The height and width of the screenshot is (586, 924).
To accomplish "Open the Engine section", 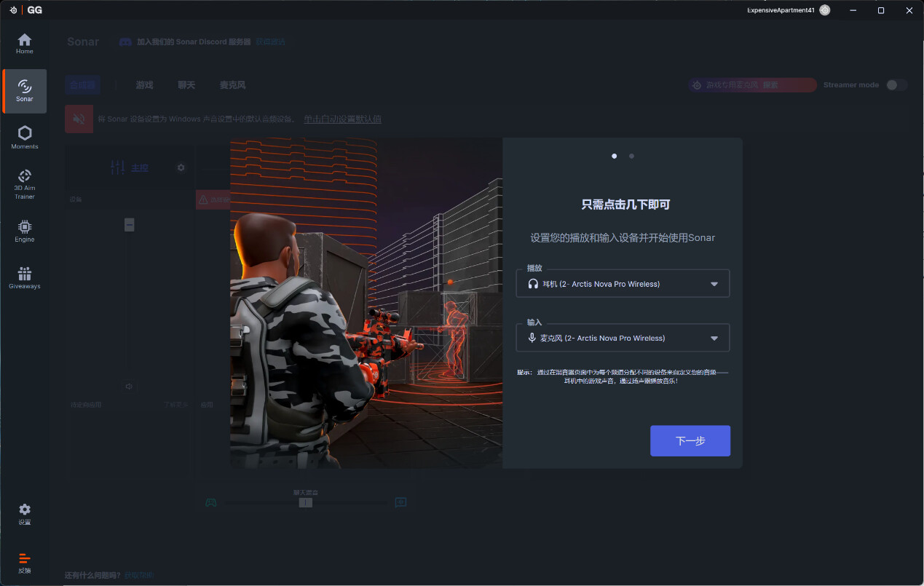I will tap(25, 231).
